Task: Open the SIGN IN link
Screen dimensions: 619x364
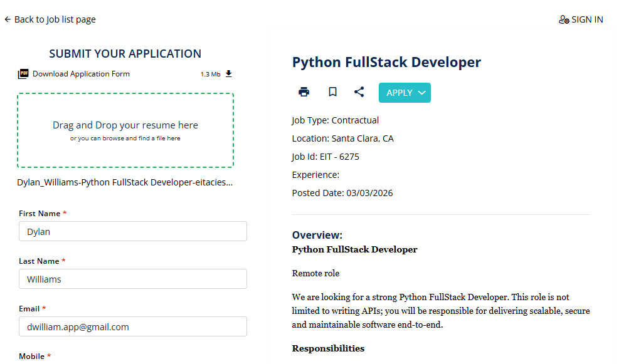Action: click(x=587, y=19)
